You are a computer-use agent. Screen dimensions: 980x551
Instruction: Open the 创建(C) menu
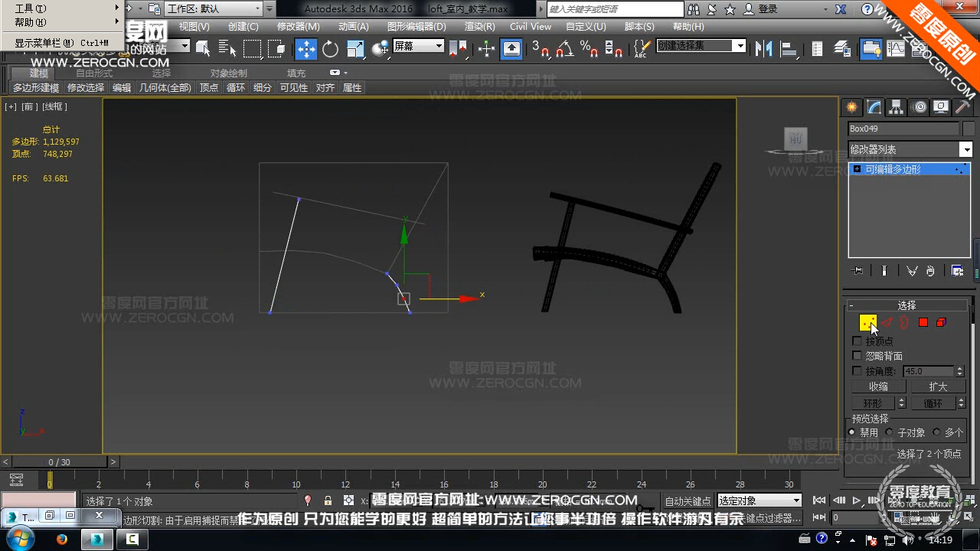tap(243, 27)
